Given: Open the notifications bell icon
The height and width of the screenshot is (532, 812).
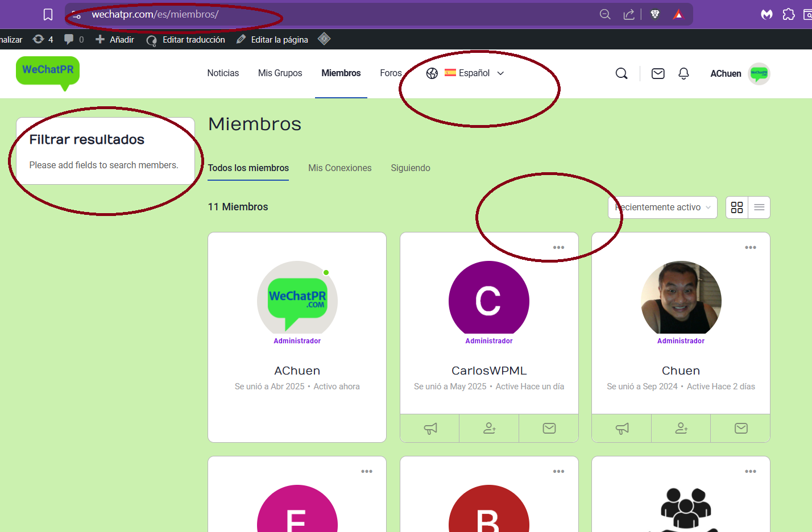Looking at the screenshot, I should pos(683,73).
